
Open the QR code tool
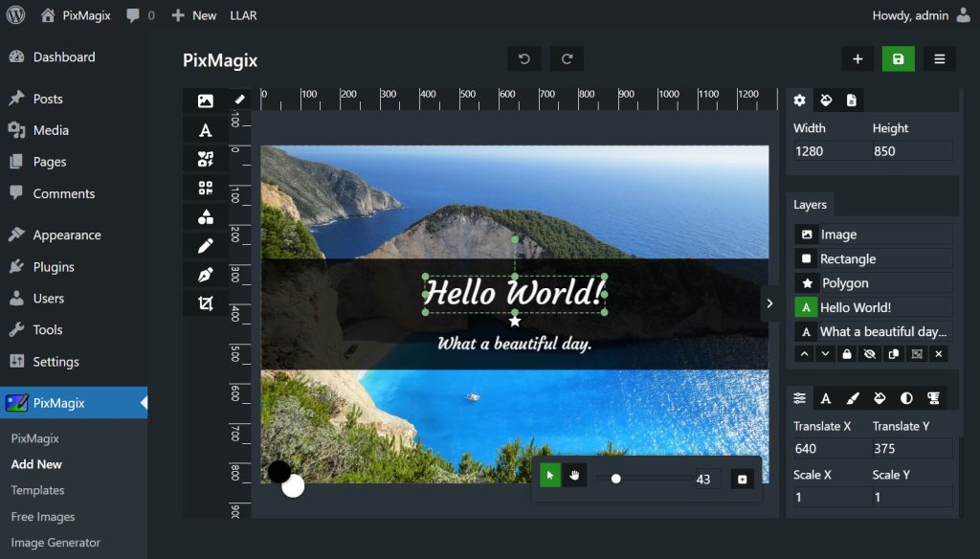pyautogui.click(x=205, y=188)
